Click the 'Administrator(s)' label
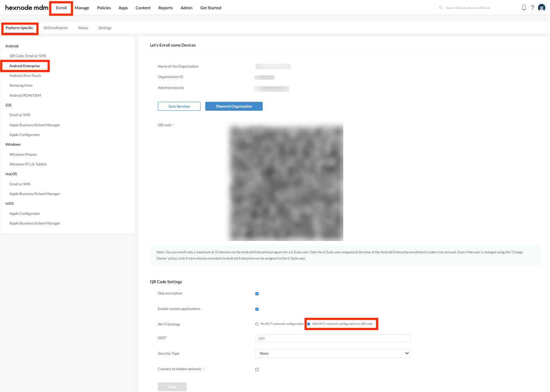 (x=171, y=88)
